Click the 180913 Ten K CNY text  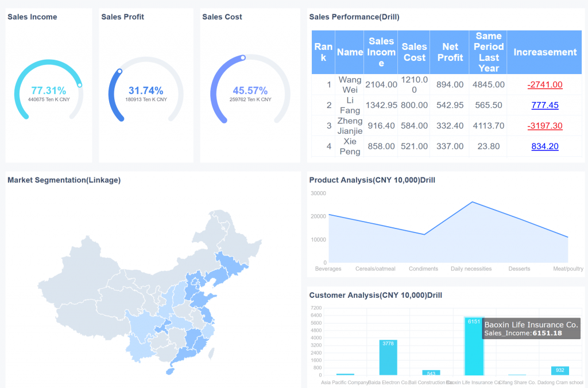[x=146, y=99]
